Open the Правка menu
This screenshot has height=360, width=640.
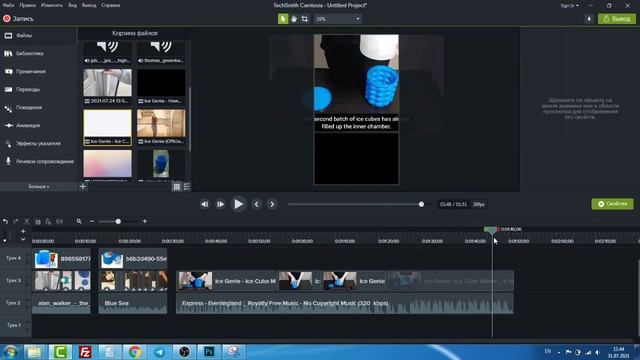click(x=27, y=5)
